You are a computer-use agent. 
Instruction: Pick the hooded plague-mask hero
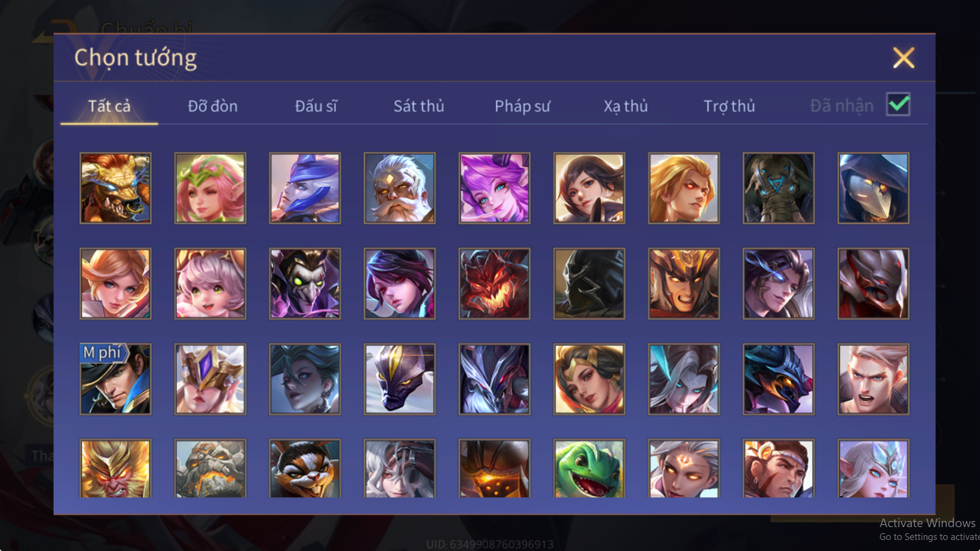pos(873,188)
